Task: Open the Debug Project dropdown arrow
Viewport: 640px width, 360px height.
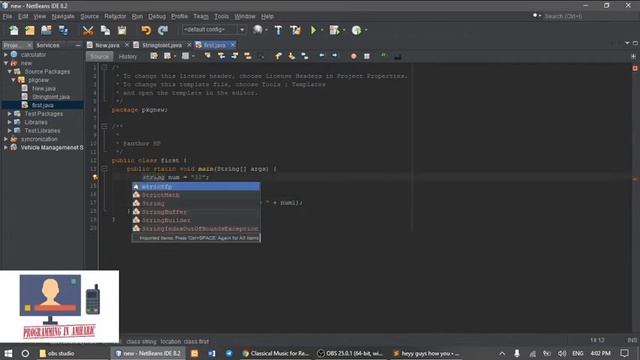Action: point(344,30)
